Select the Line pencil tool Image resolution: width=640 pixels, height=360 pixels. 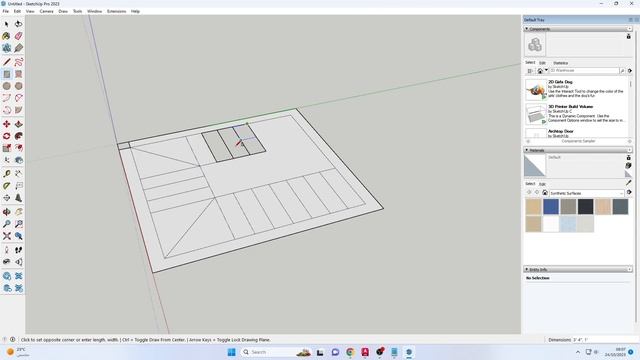click(x=7, y=62)
